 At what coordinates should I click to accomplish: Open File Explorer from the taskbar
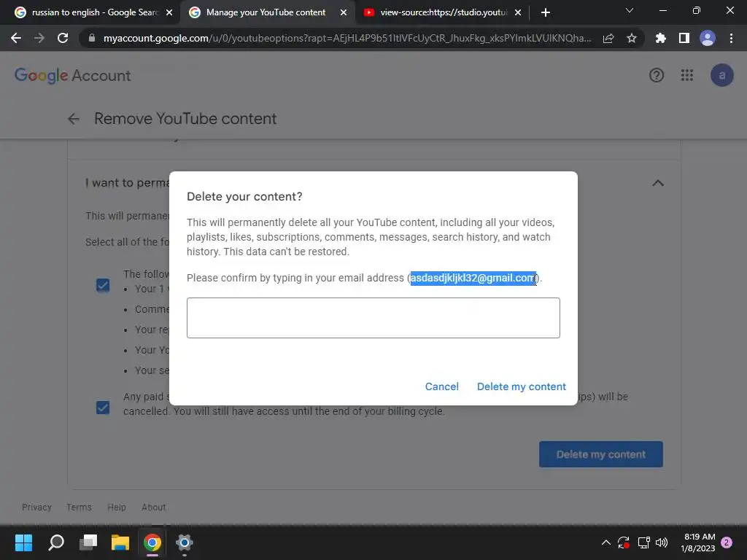pos(120,542)
